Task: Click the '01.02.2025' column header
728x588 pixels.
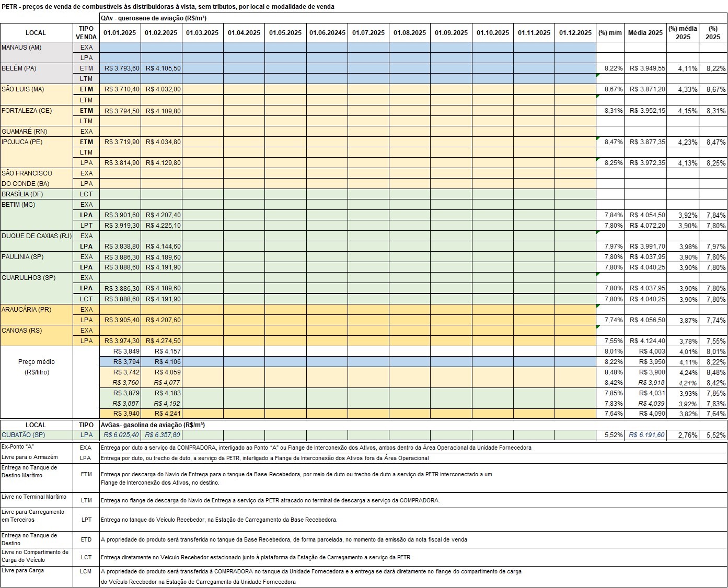Action: [x=161, y=33]
